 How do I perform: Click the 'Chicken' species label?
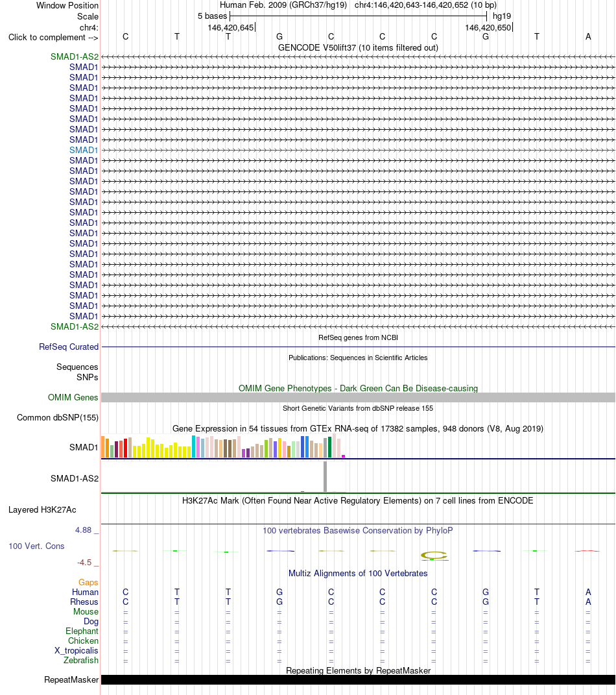(83, 641)
